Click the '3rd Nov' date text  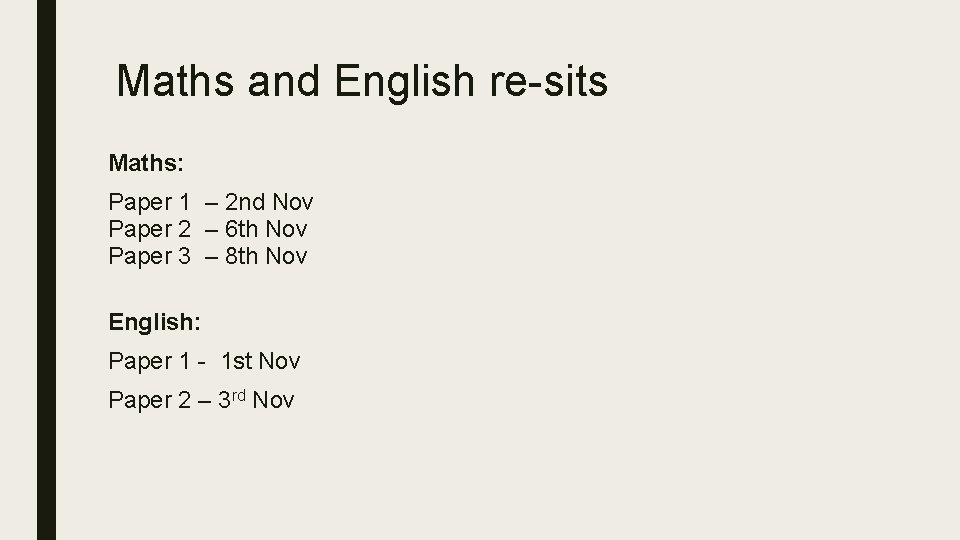coord(256,400)
